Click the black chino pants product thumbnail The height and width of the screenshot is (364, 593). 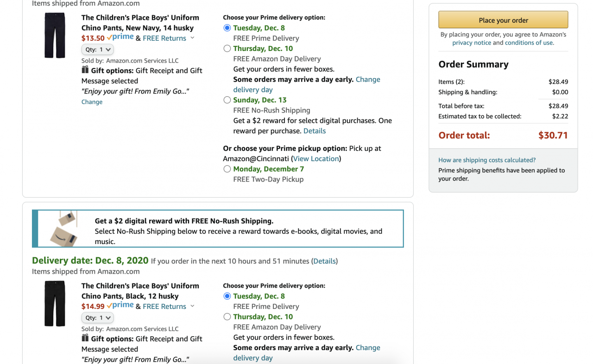pyautogui.click(x=55, y=304)
